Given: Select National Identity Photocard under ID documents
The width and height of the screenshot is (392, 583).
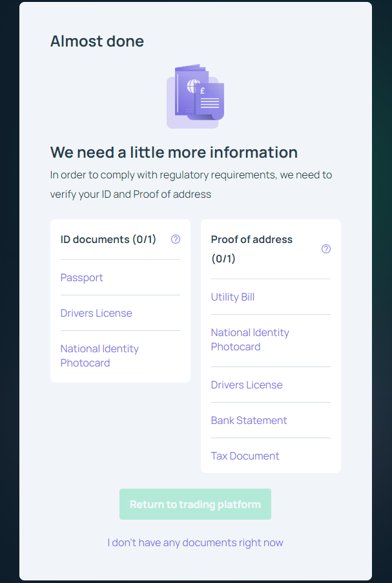Looking at the screenshot, I should [99, 356].
